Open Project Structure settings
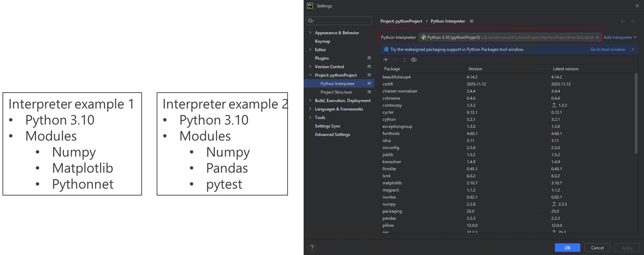The image size is (644, 255). tap(336, 92)
